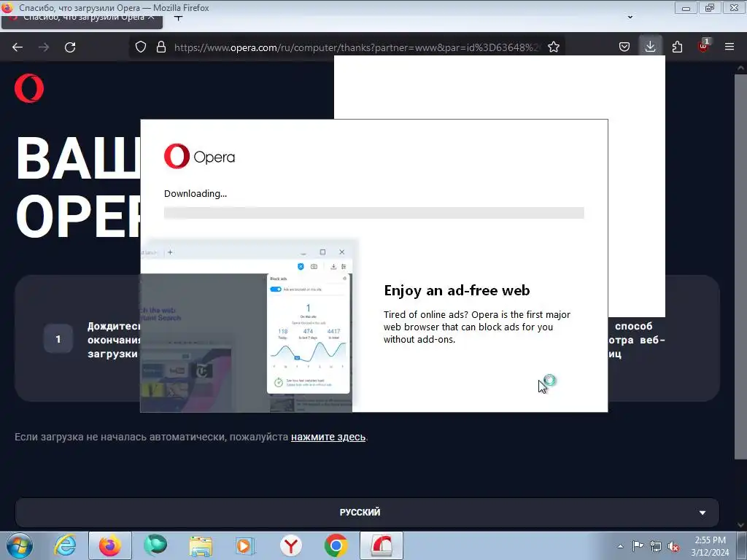The image size is (747, 560).
Task: Click the нажмите здесь download link
Action: point(328,437)
